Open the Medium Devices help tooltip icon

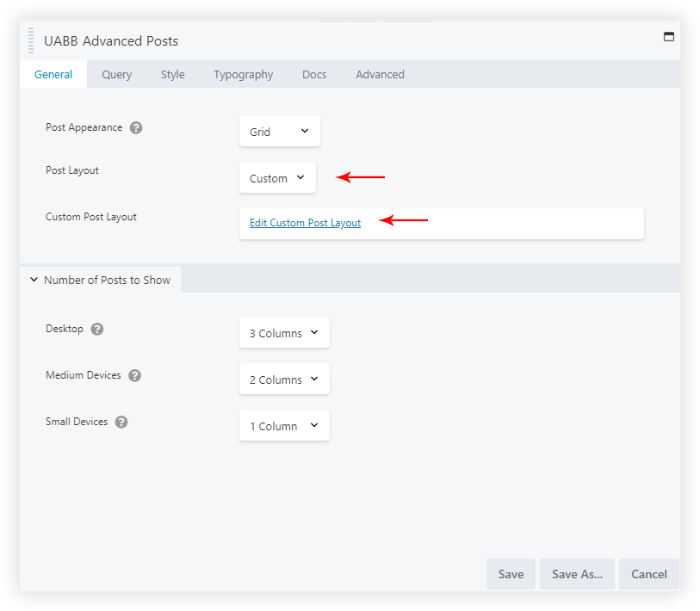pyautogui.click(x=134, y=376)
